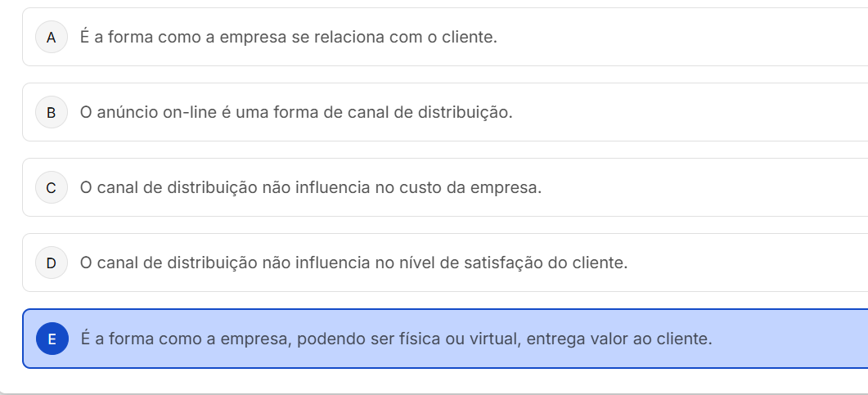Click the highlighted blue E circle
This screenshot has height=395, width=868.
click(x=52, y=339)
